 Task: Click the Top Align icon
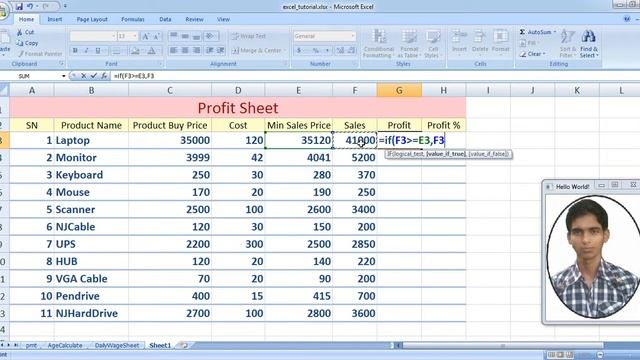point(173,36)
